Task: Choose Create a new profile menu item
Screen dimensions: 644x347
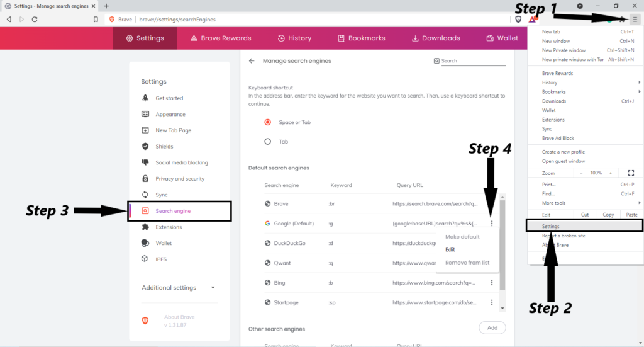Action: click(586, 152)
